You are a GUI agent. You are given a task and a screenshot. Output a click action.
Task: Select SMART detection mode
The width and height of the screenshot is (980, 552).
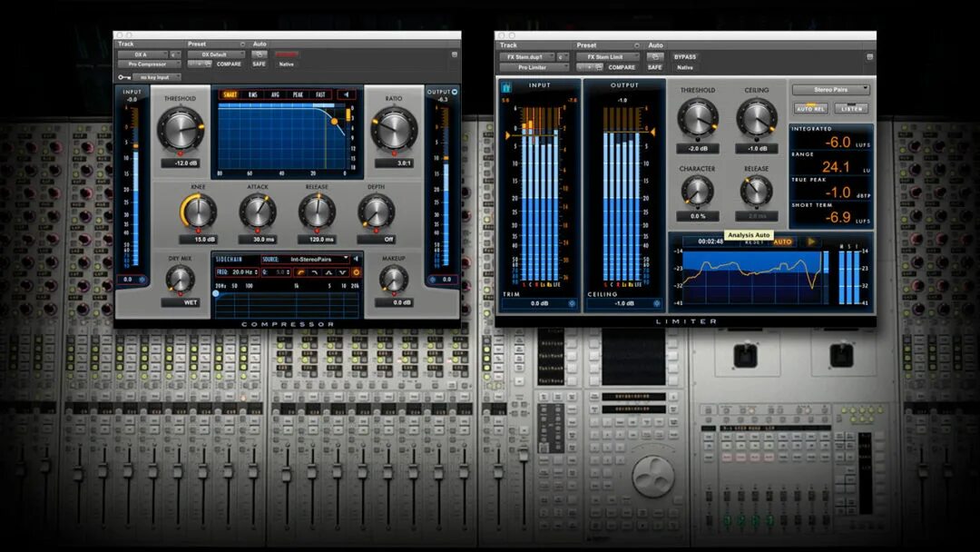230,94
